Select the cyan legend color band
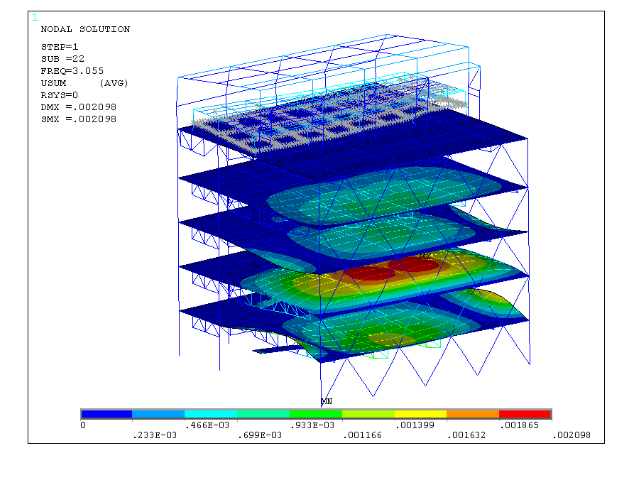 (211, 413)
